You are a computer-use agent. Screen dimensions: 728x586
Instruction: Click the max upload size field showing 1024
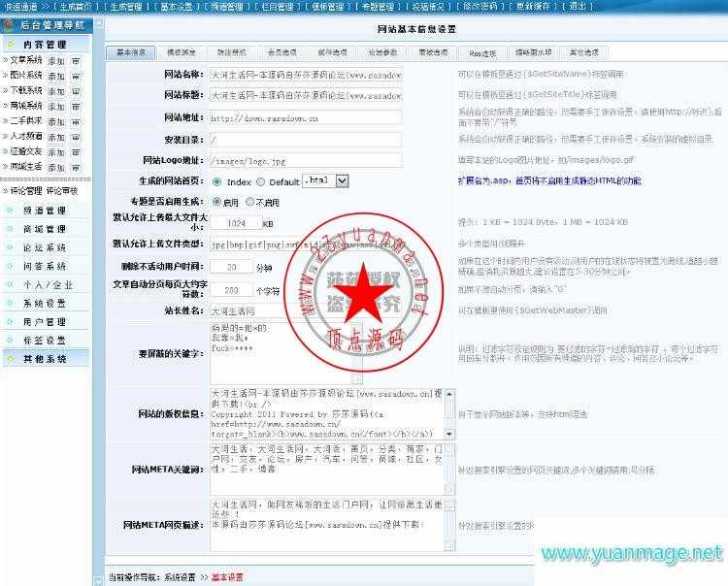(x=236, y=223)
